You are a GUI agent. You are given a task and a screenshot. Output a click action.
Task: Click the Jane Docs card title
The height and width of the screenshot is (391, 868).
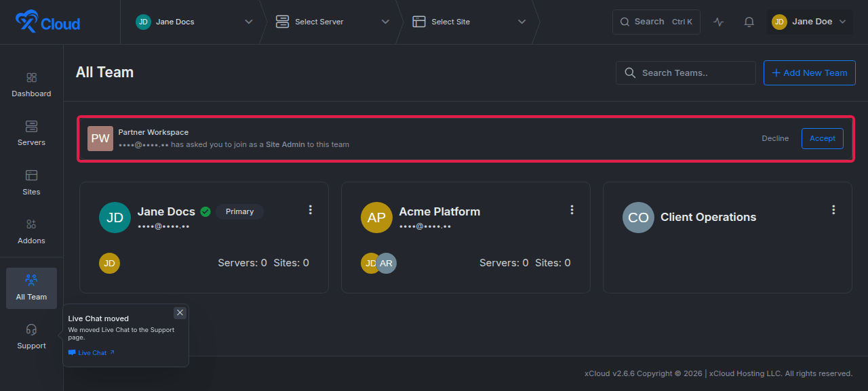pos(166,211)
